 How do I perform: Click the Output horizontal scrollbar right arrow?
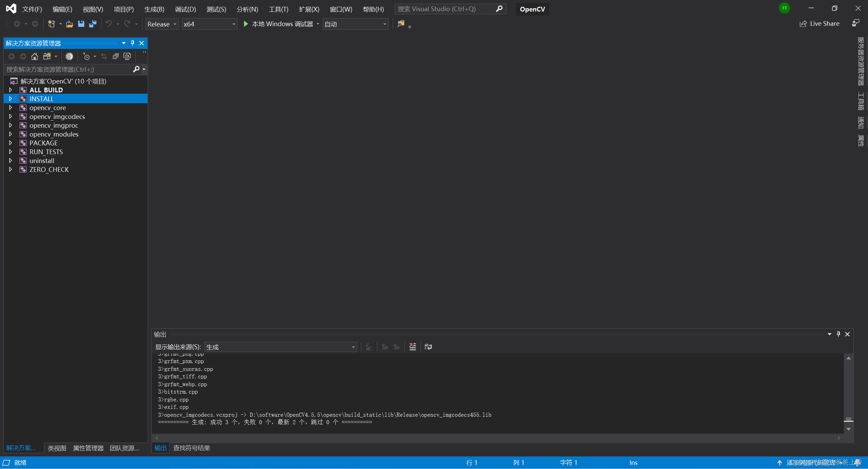[839, 438]
